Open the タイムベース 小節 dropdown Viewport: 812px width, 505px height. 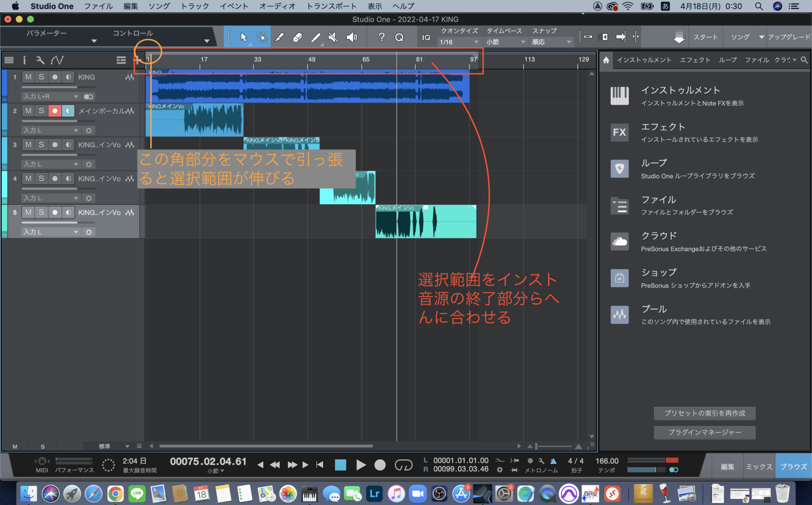tap(506, 42)
